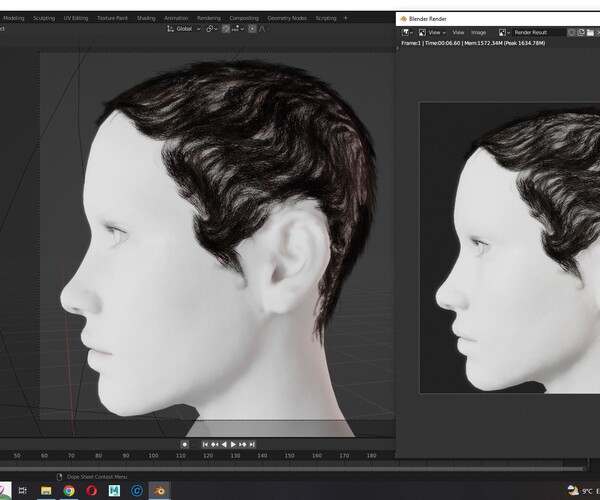600x500 pixels.
Task: Open Google Chrome from taskbar
Action: (x=69, y=490)
